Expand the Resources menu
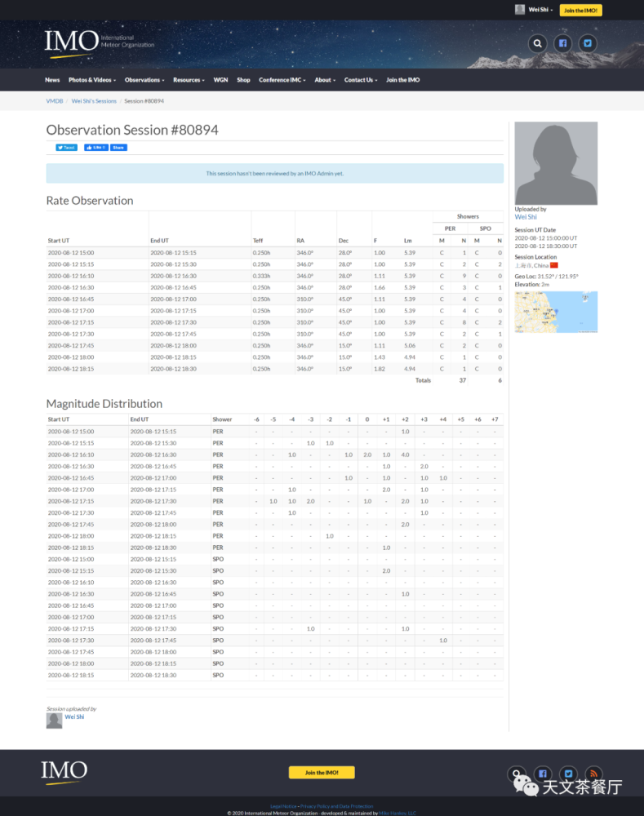644x816 pixels. pos(189,80)
